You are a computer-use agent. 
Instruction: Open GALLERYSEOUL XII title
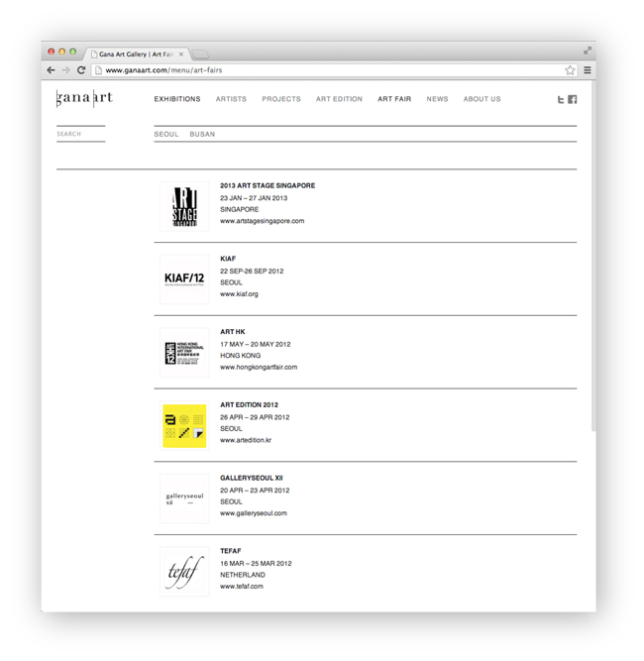(x=252, y=478)
